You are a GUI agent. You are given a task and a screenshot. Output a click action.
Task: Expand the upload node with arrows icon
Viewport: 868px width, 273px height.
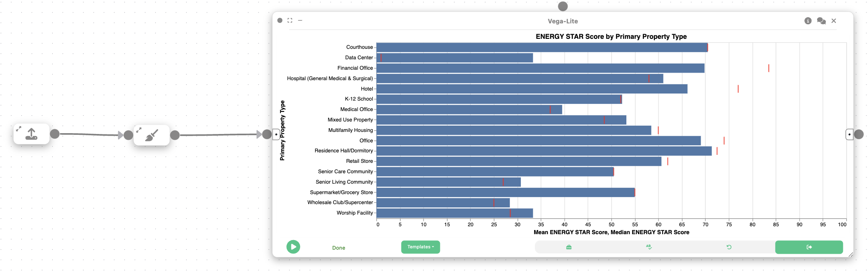[x=18, y=129]
